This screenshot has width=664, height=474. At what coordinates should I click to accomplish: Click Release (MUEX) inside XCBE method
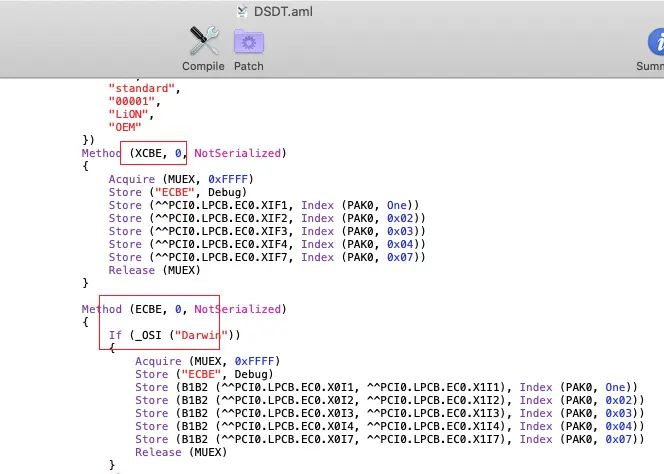[154, 270]
